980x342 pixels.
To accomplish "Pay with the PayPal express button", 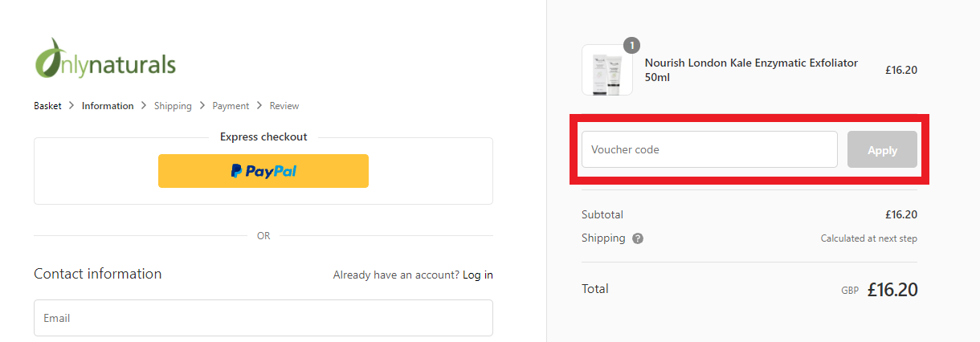I will click(263, 171).
